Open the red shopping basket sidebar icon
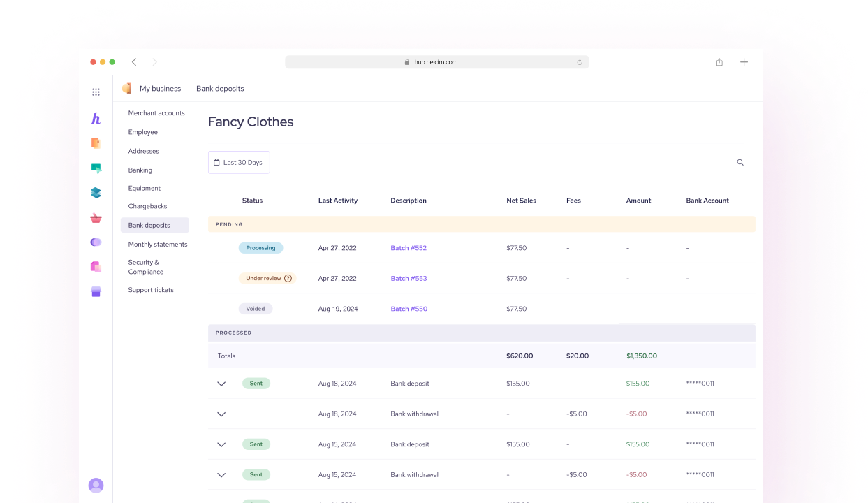This screenshot has width=868, height=503. tap(96, 218)
